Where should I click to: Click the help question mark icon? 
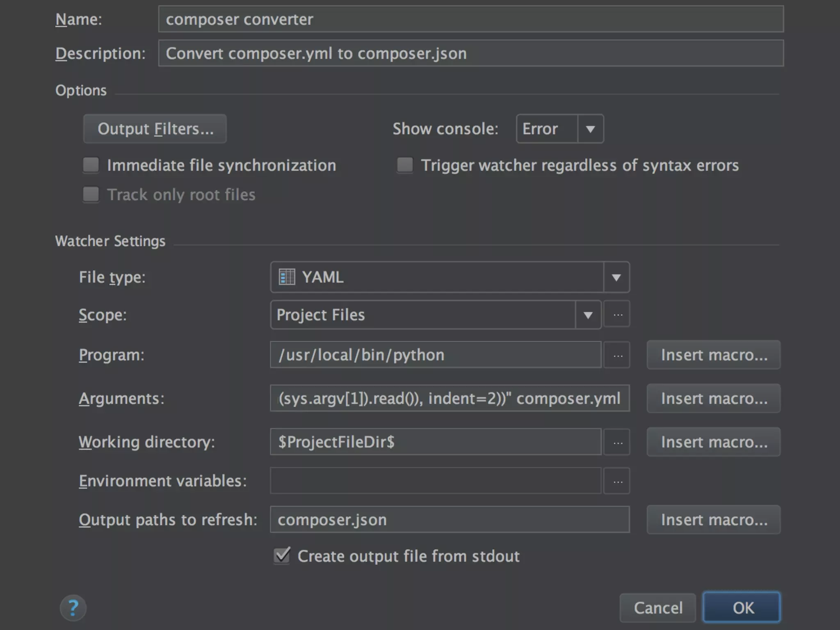(x=73, y=607)
